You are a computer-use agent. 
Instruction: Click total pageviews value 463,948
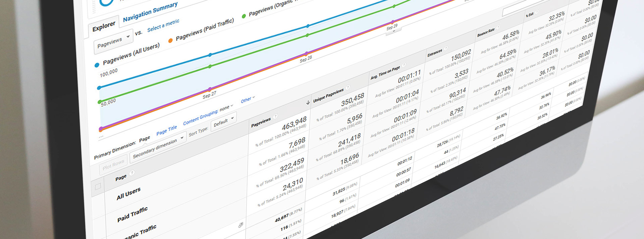294,124
